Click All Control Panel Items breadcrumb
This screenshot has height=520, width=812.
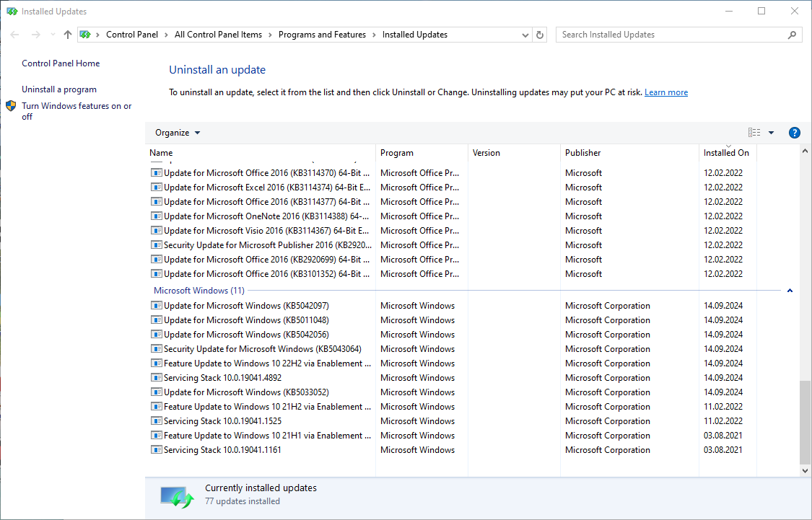click(218, 35)
